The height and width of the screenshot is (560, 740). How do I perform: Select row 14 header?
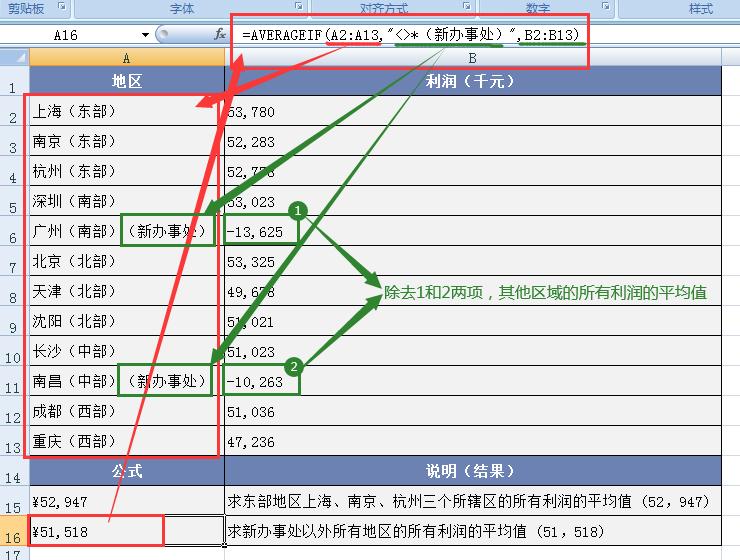pos(14,471)
